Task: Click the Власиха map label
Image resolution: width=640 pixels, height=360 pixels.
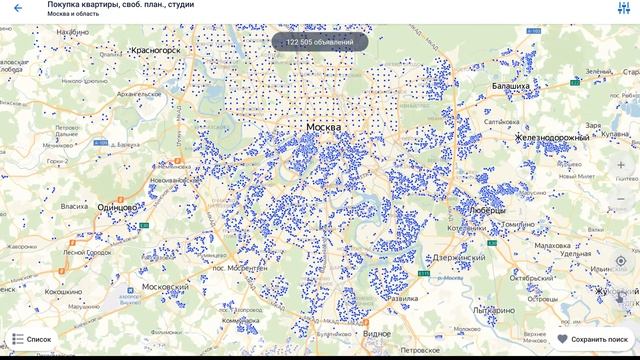Action: (x=74, y=207)
